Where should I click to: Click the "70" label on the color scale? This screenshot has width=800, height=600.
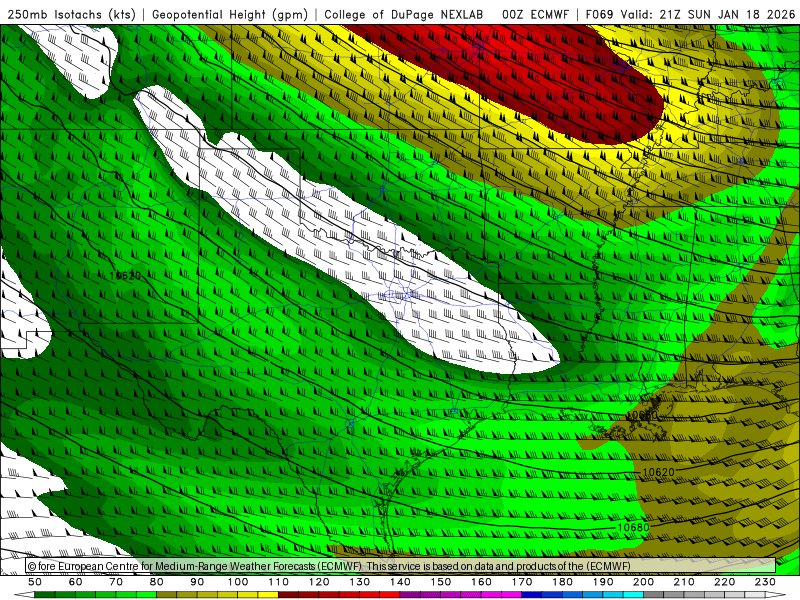[116, 582]
